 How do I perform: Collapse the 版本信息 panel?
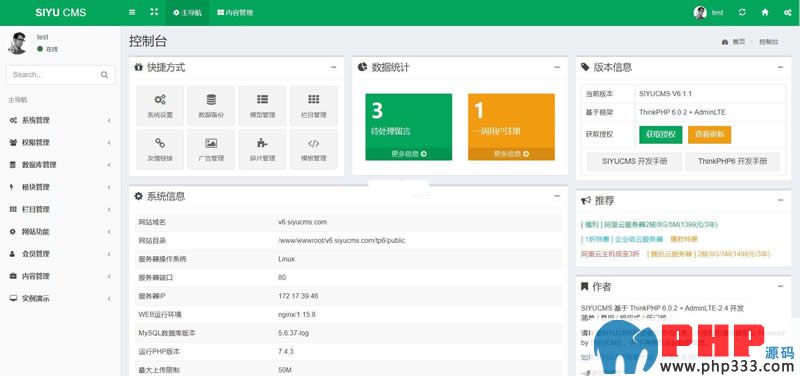pyautogui.click(x=780, y=67)
